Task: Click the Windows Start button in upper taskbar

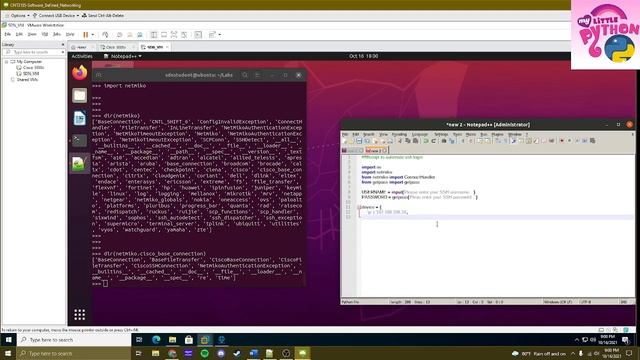Action: pos(8,340)
